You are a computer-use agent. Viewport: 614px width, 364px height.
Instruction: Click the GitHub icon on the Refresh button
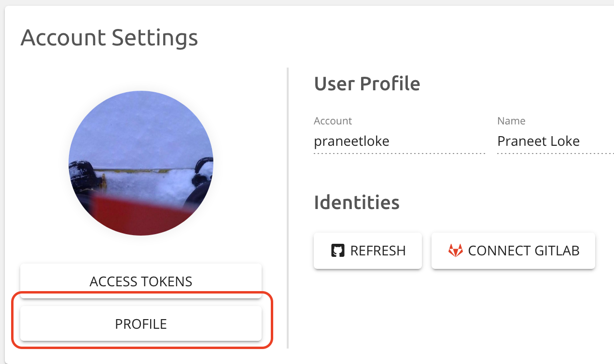coord(338,251)
